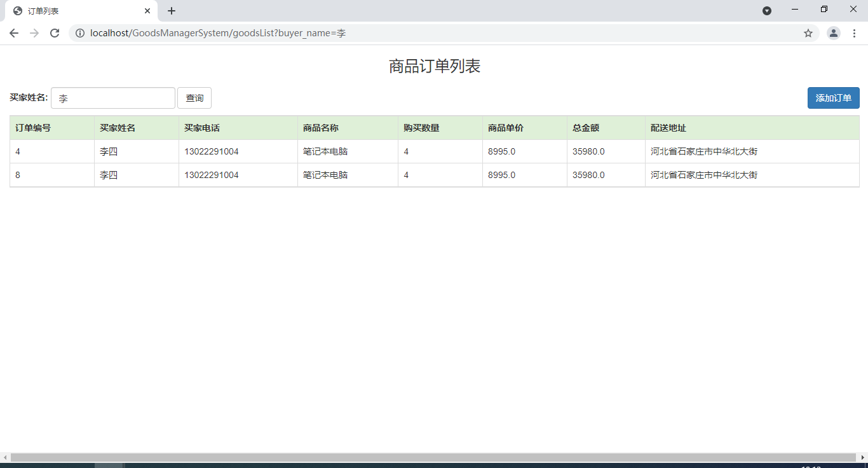The image size is (868, 468).
Task: Select the 订单列表 browser tab
Action: point(81,11)
